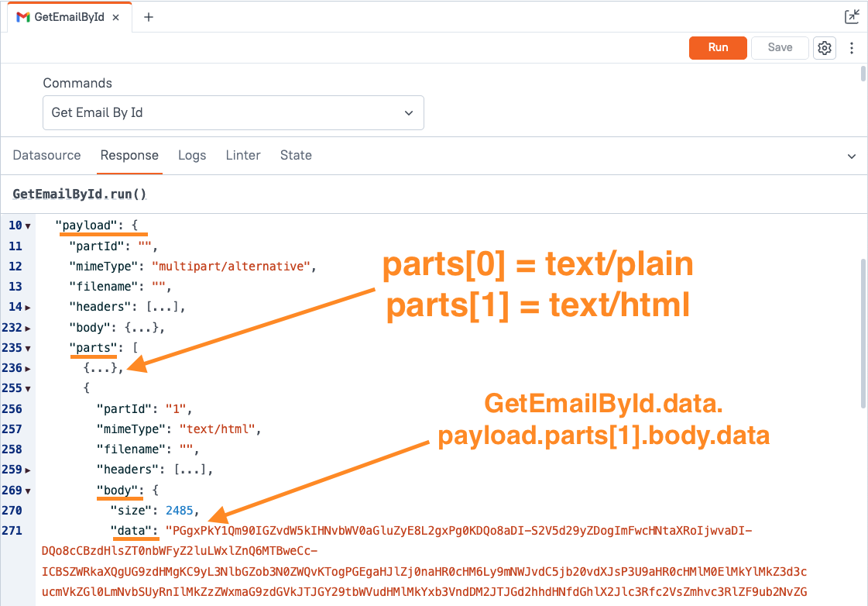Switch to the Datasource tab

click(x=46, y=155)
